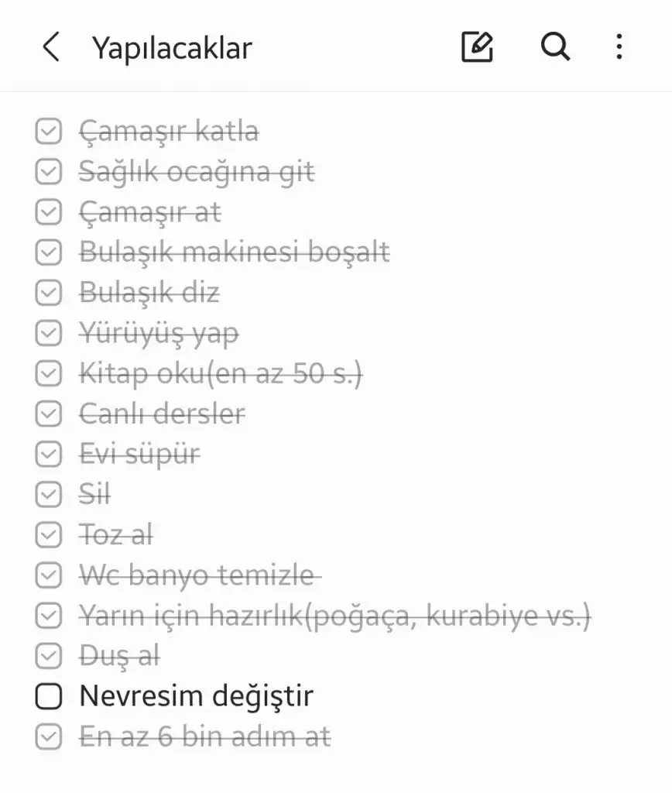This screenshot has height=793, width=672.
Task: Uncheck the Yürüyüş yap checkbox
Action: pos(49,333)
